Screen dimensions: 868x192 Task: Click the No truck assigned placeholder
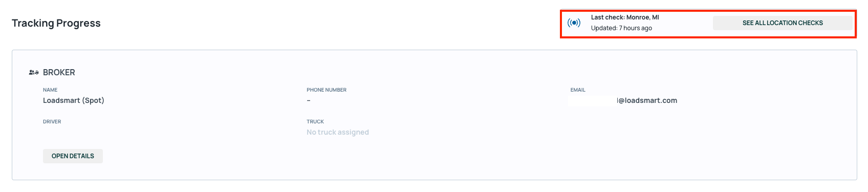coord(338,132)
